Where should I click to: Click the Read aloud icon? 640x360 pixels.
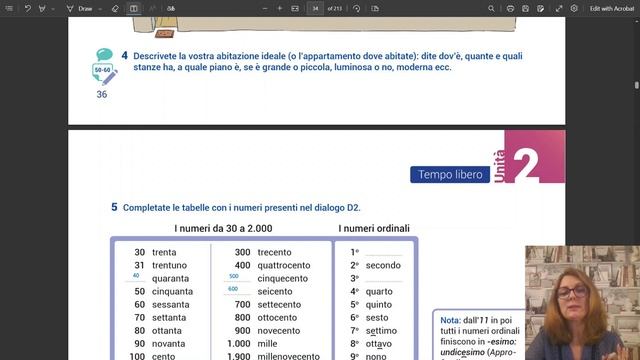coord(152,8)
